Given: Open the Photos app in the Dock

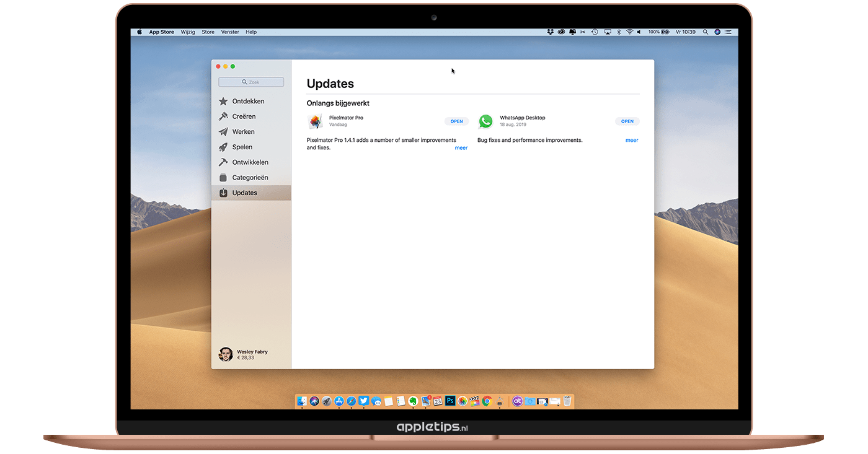Looking at the screenshot, I should tap(463, 401).
